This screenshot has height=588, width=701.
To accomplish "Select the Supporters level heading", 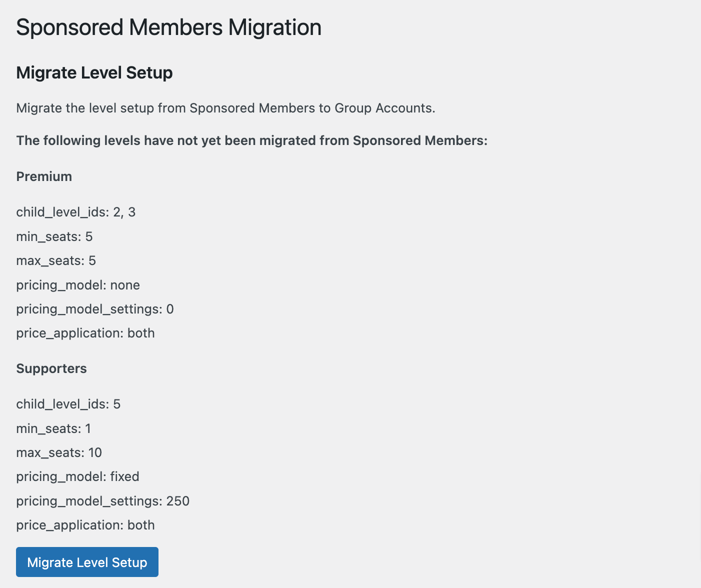I will [51, 368].
